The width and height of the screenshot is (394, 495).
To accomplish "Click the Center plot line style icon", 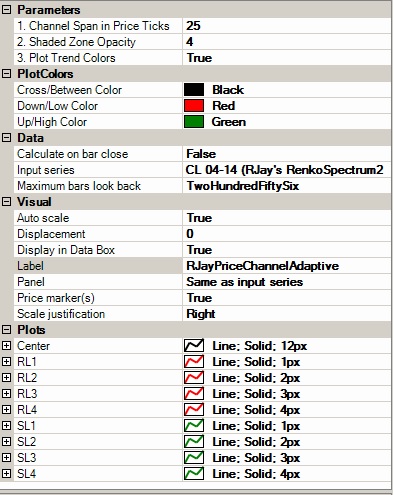I will [x=194, y=346].
